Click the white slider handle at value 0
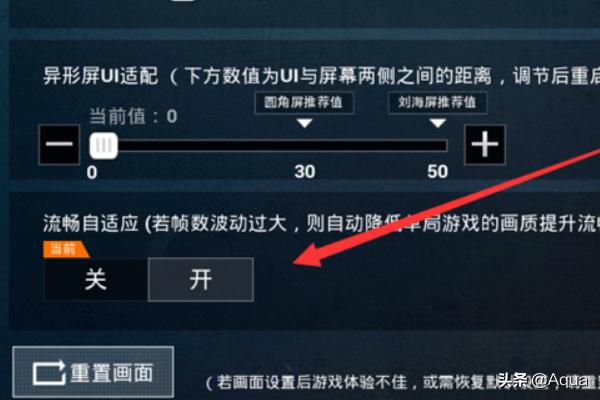Viewport: 600px width, 400px height. (104, 145)
